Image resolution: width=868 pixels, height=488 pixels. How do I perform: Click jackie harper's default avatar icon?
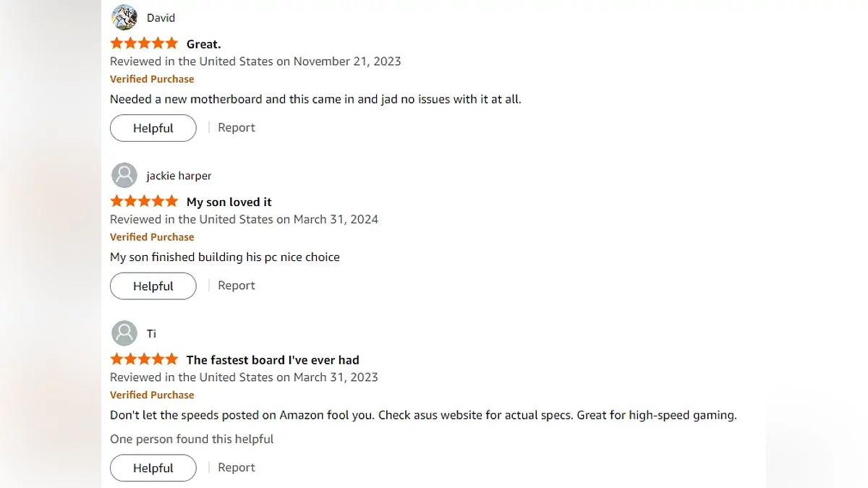pos(124,175)
